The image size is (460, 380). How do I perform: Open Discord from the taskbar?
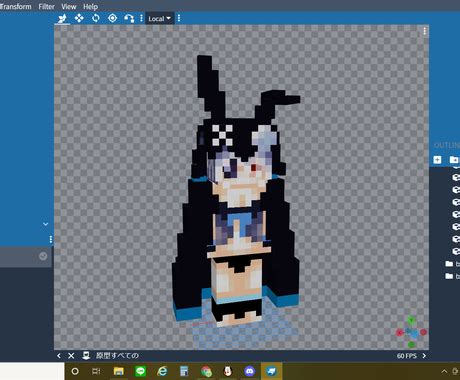point(250,371)
